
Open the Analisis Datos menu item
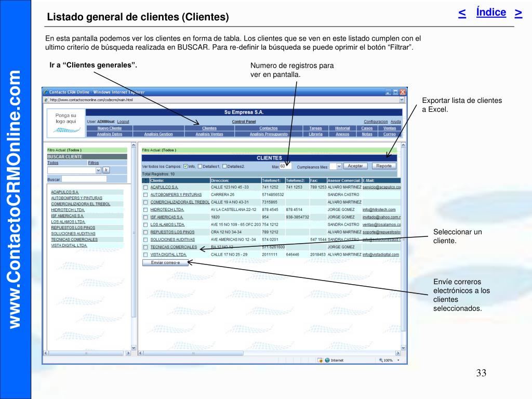[x=109, y=134]
